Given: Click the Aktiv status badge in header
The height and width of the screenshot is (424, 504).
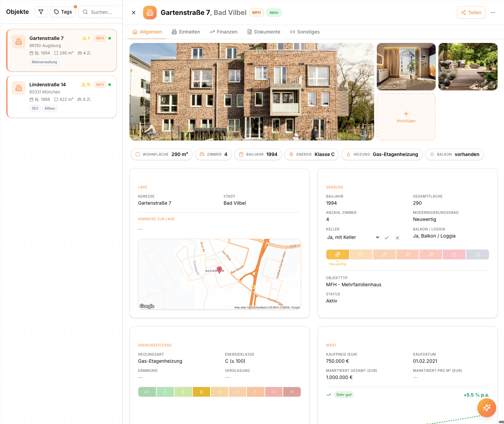Looking at the screenshot, I should pyautogui.click(x=274, y=13).
